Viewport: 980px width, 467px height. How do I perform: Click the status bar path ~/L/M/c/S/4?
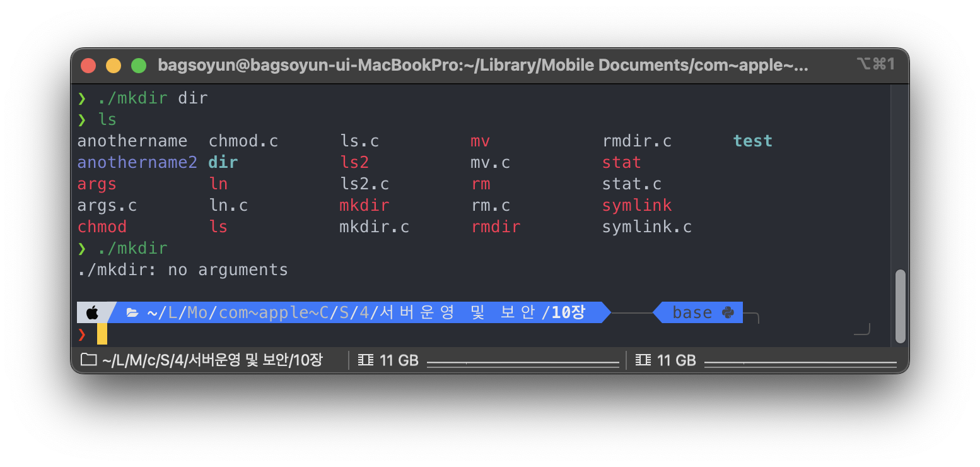(211, 360)
